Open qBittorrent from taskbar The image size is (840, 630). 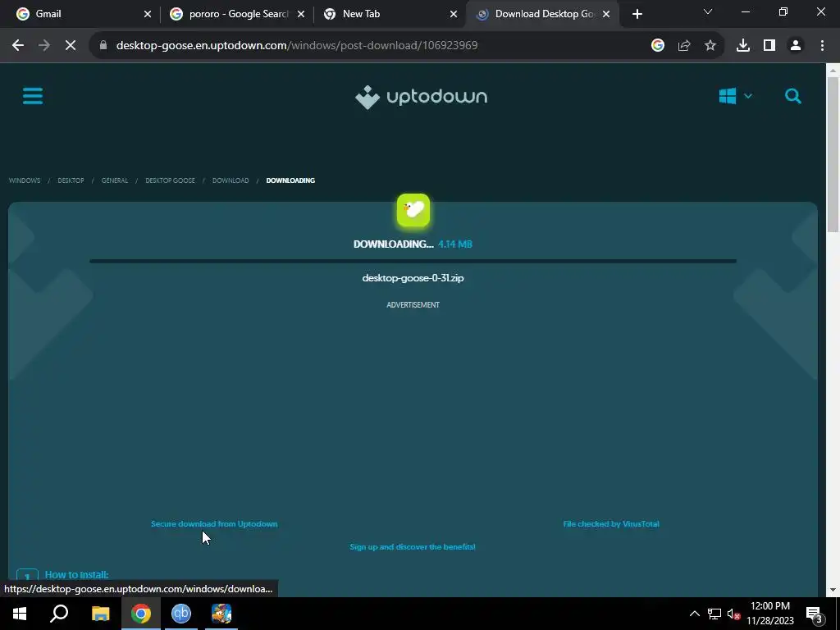pos(181,614)
